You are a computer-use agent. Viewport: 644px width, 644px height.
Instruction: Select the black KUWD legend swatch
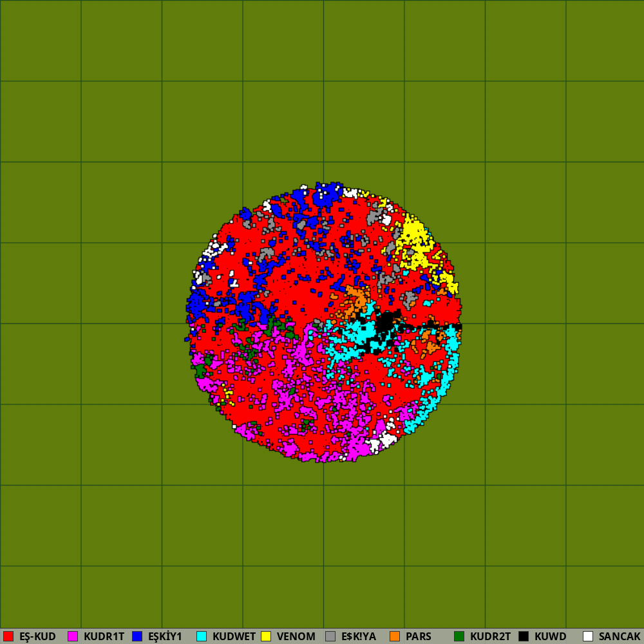click(x=524, y=636)
